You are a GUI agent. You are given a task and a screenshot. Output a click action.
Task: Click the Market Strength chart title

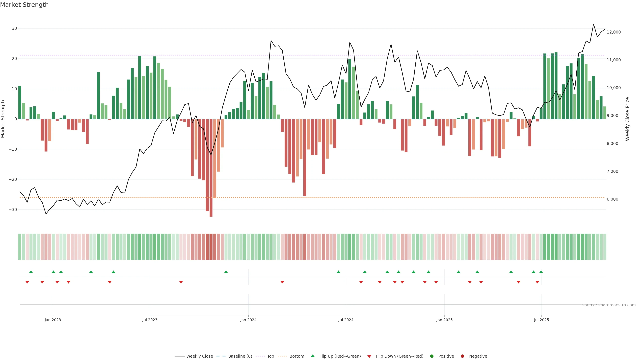(24, 5)
